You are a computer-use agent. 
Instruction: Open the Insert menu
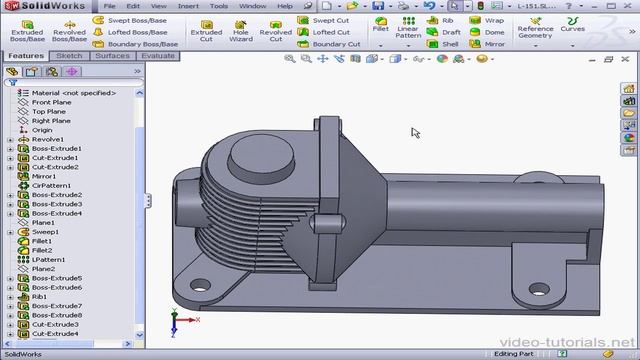click(188, 6)
